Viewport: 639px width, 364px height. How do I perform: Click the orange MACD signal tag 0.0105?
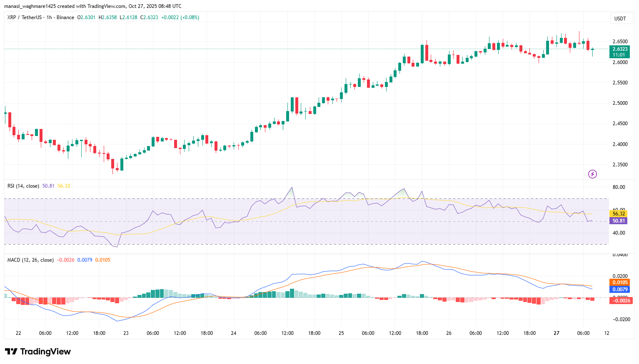(x=620, y=282)
